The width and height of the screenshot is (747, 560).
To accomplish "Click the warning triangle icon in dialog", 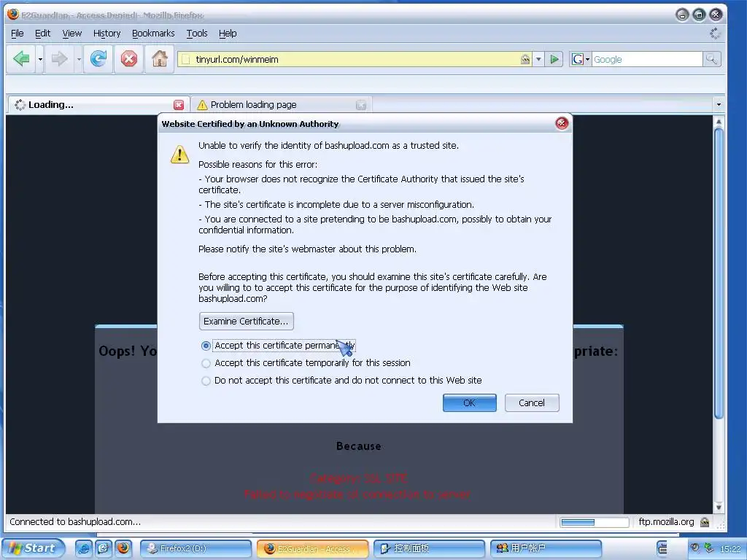I will pyautogui.click(x=179, y=155).
